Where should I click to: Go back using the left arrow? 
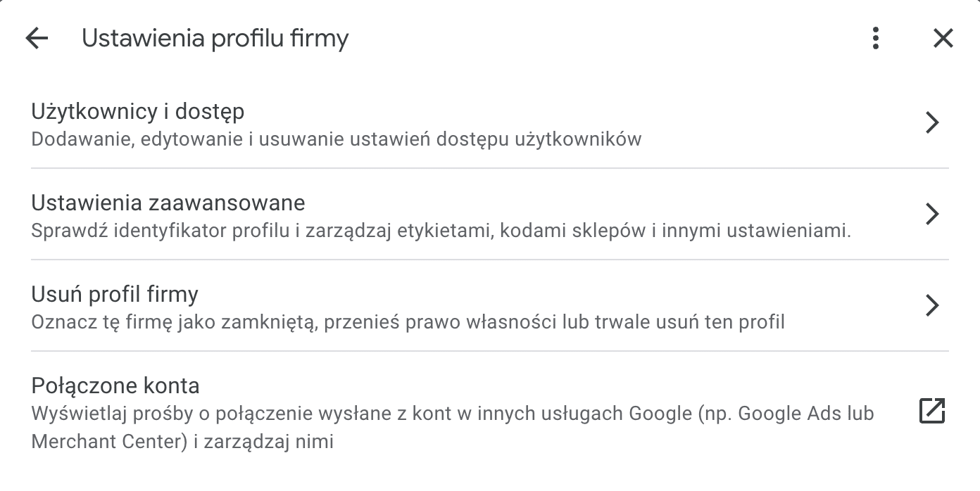[37, 38]
